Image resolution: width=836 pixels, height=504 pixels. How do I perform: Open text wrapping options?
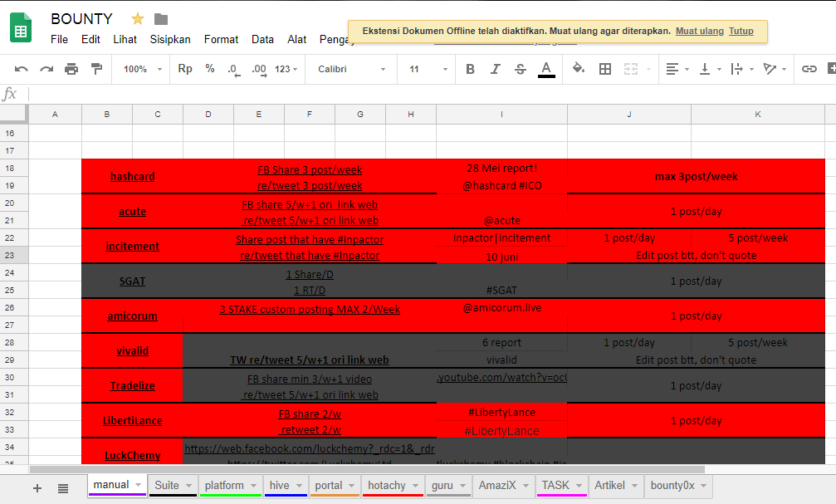(741, 69)
